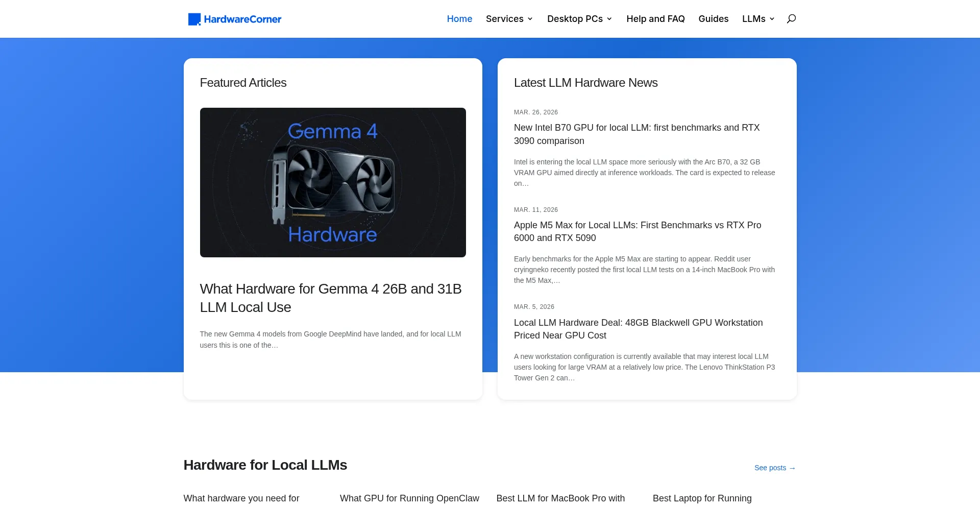Open Best LLM for MacBook Pro post
The height and width of the screenshot is (507, 980).
click(560, 498)
